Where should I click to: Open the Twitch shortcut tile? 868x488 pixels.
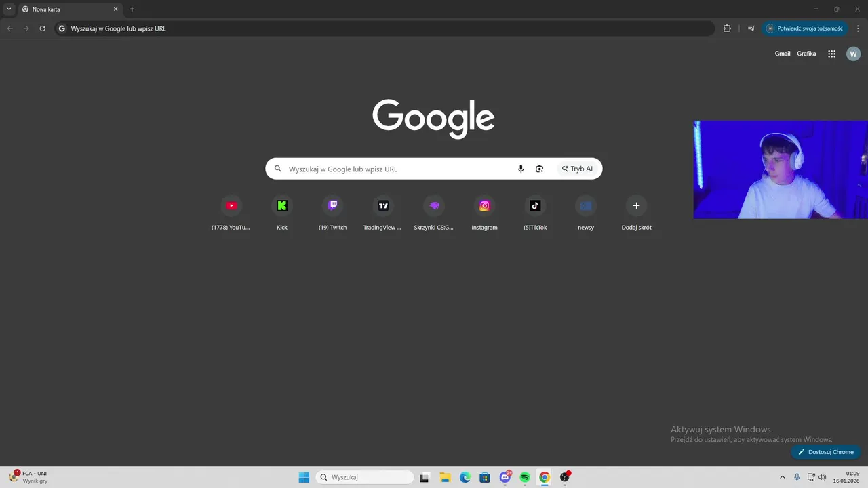point(332,213)
